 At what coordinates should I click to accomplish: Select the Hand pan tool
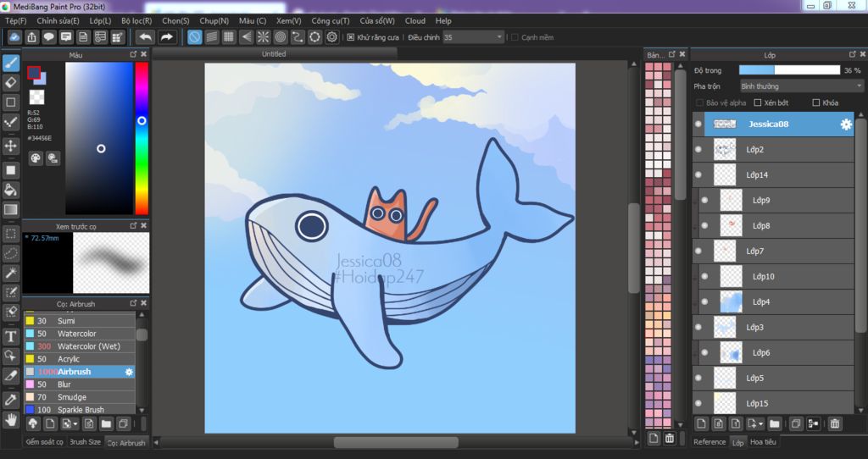pyautogui.click(x=10, y=420)
